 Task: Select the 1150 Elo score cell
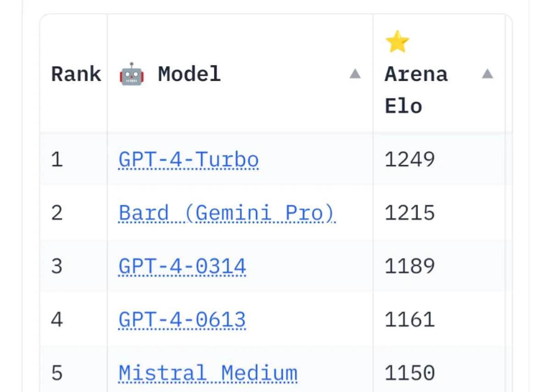click(409, 373)
